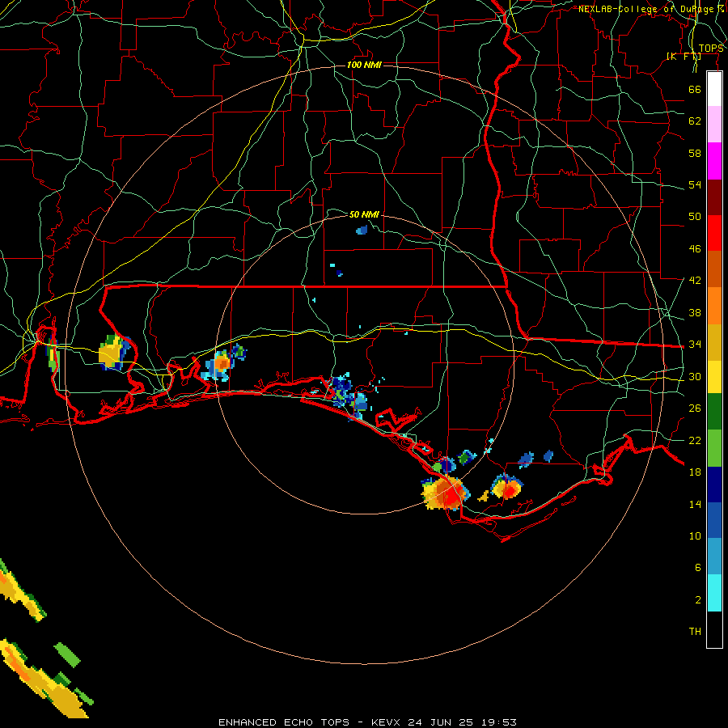Click the "50" legend value
The height and width of the screenshot is (728, 728).
point(695,217)
